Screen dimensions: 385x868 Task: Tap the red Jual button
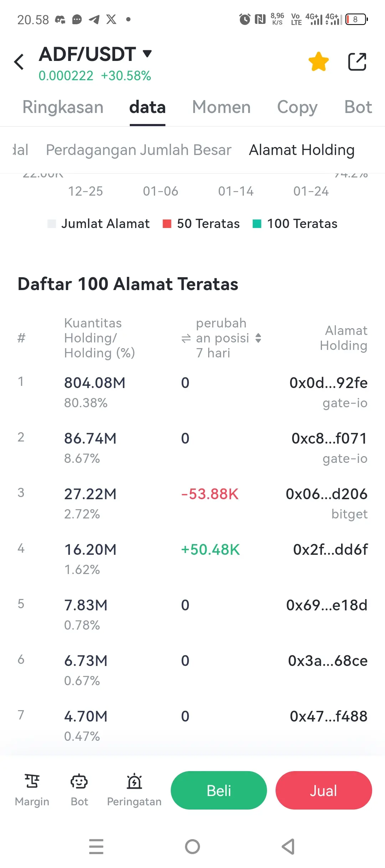tap(324, 790)
